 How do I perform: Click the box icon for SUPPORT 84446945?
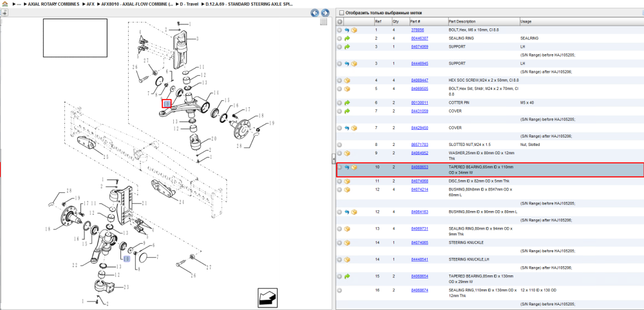(354, 64)
